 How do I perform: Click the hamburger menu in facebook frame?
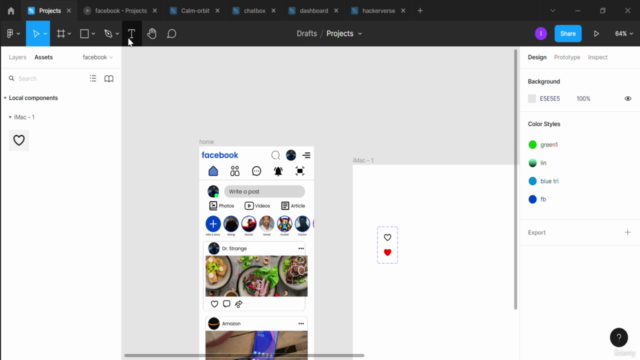click(306, 155)
